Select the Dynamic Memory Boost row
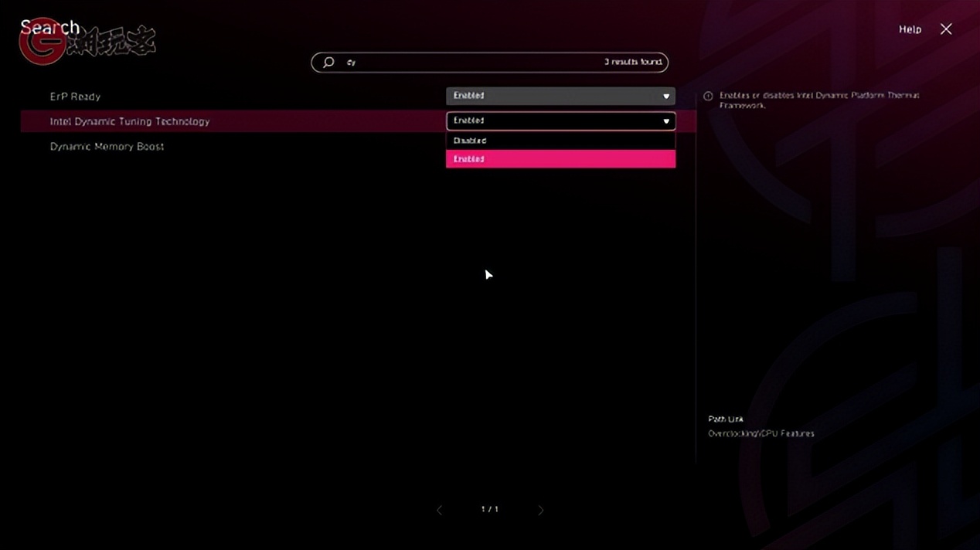This screenshot has height=550, width=980. [358, 146]
